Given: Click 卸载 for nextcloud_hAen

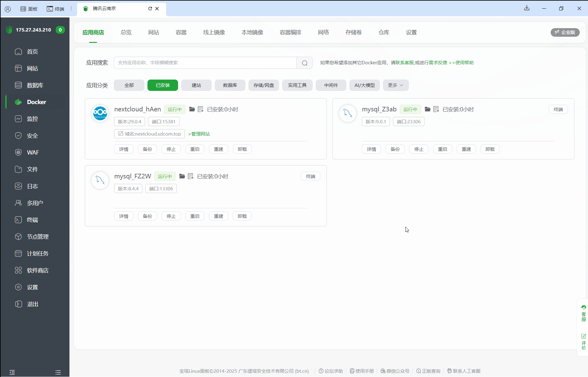Looking at the screenshot, I should (242, 149).
